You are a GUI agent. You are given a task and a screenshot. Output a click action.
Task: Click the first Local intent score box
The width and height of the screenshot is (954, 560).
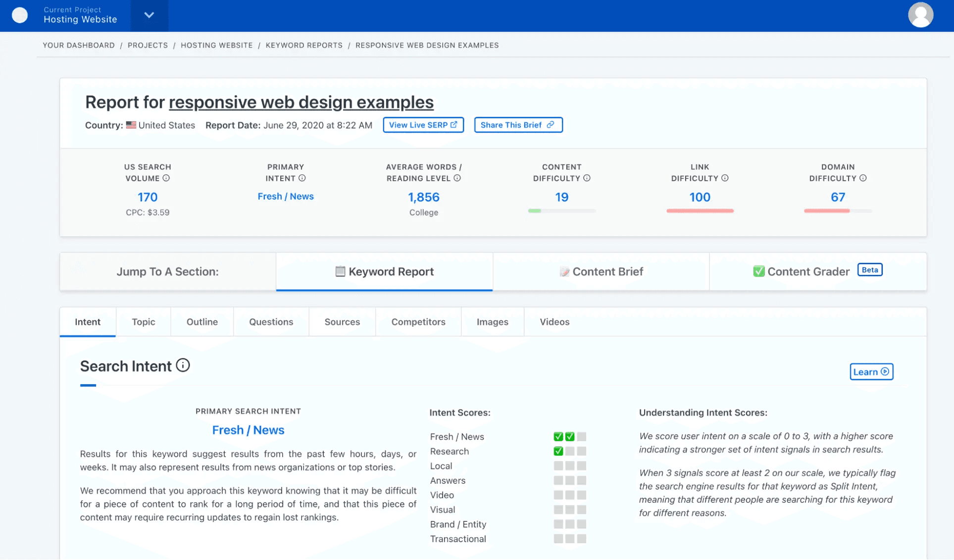click(x=558, y=466)
